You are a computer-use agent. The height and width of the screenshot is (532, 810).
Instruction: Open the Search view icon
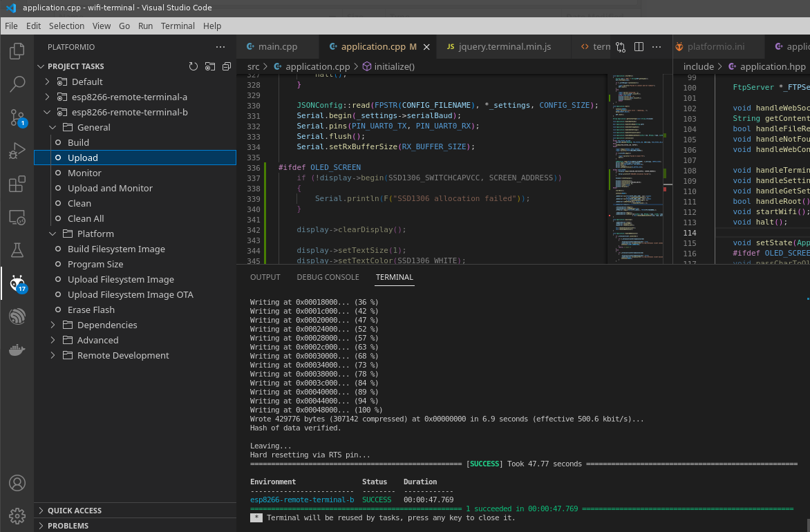17,84
